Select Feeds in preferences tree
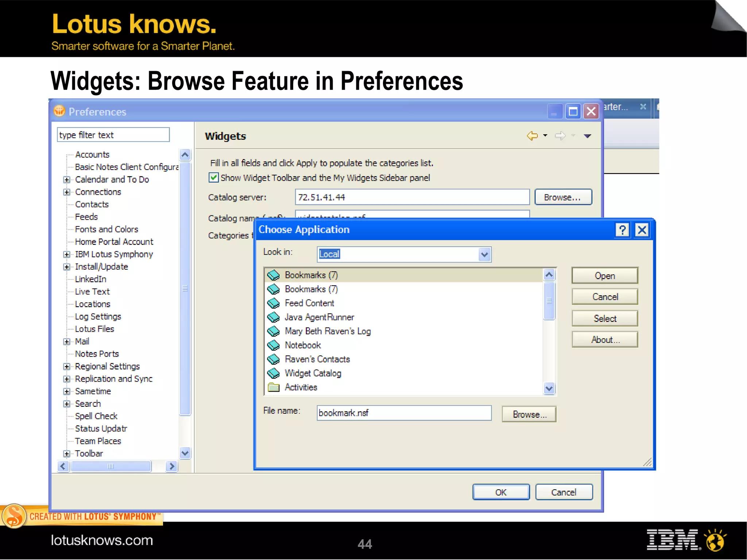This screenshot has width=747, height=560. [86, 217]
